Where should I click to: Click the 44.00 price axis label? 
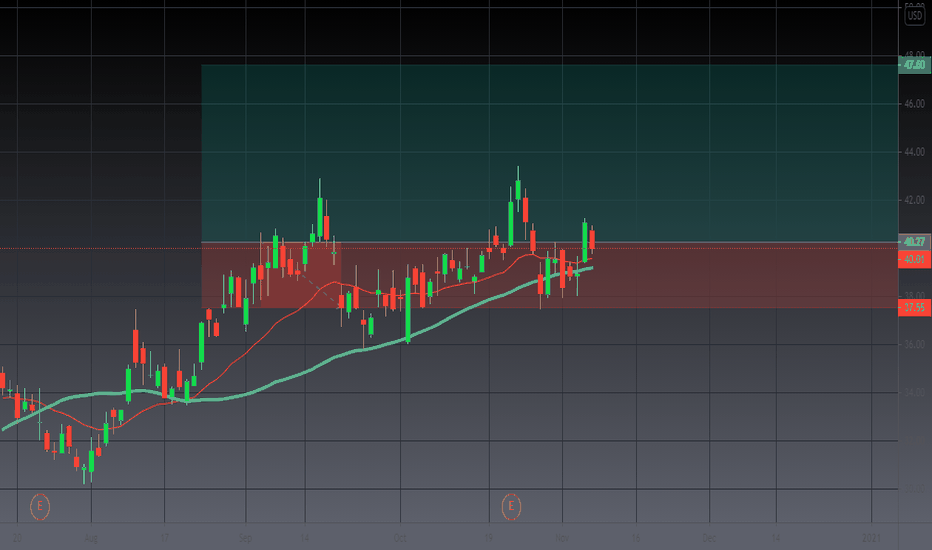pos(914,152)
